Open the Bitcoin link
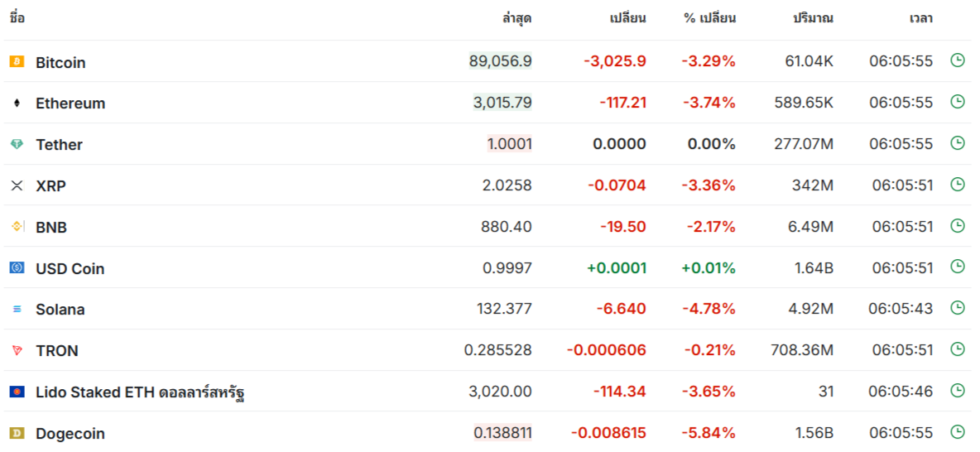Screen dimensions: 980x452 pos(60,62)
